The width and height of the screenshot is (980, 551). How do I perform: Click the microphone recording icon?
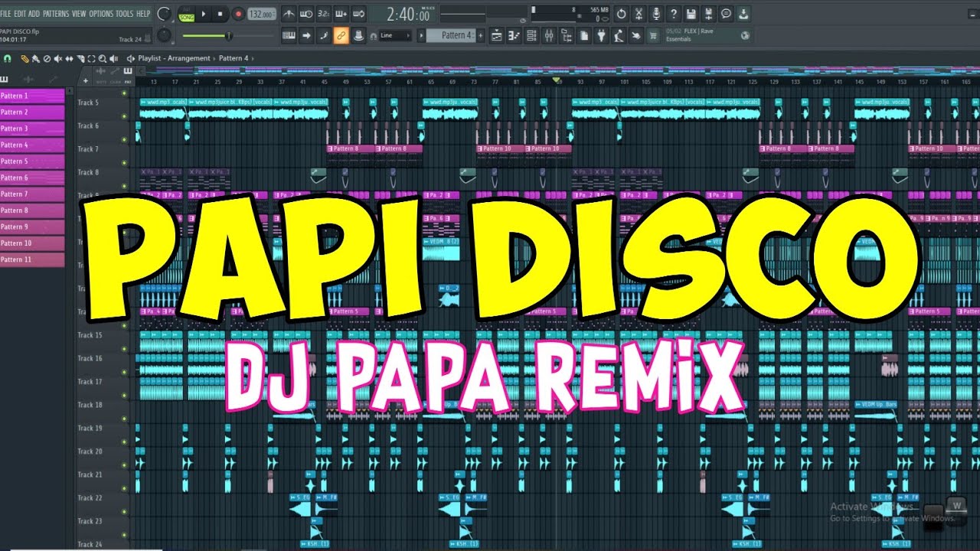(656, 14)
